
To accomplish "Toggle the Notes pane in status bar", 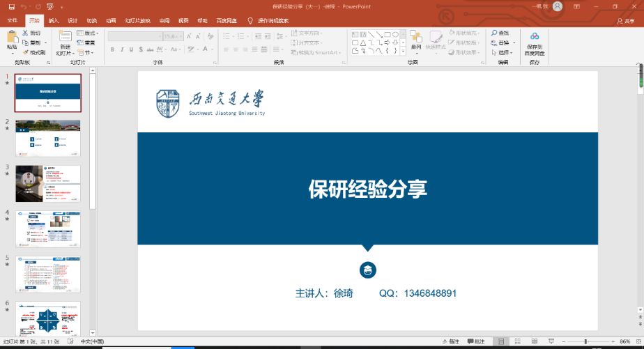I will (x=451, y=342).
